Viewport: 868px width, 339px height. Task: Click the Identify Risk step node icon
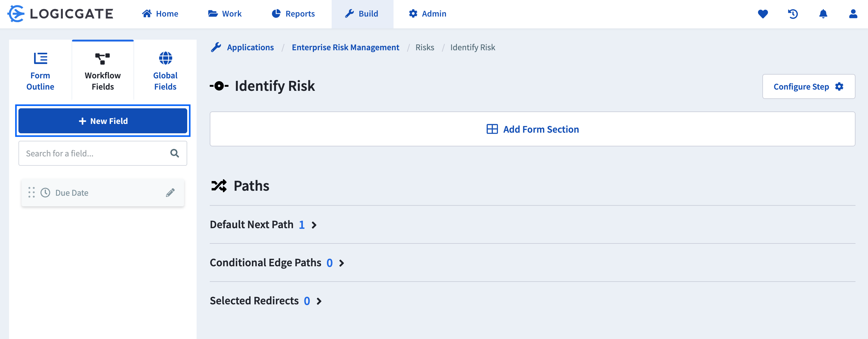click(x=219, y=86)
